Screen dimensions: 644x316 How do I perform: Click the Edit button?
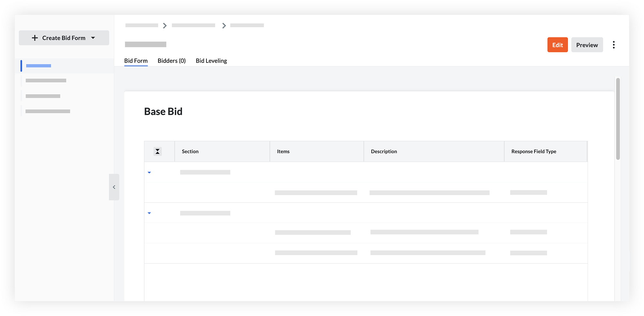click(x=557, y=45)
